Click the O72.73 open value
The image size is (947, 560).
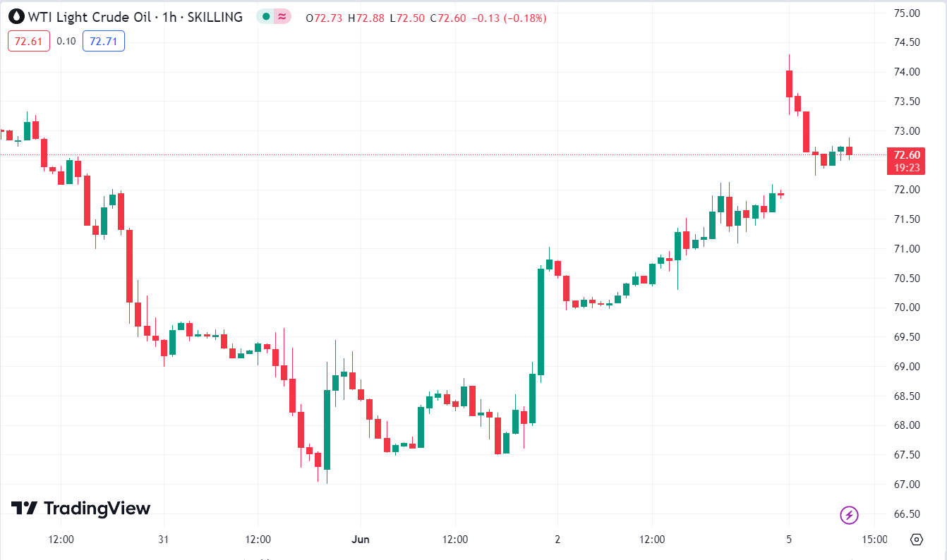click(x=324, y=18)
